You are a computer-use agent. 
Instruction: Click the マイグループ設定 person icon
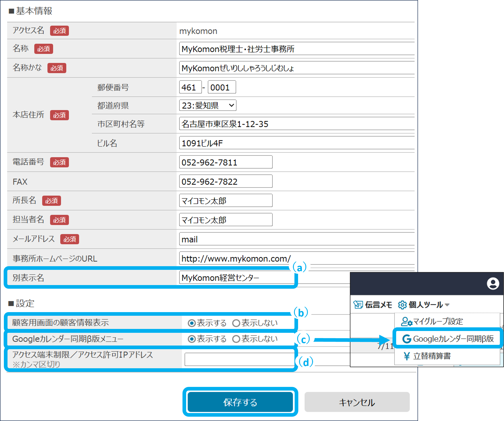click(407, 321)
